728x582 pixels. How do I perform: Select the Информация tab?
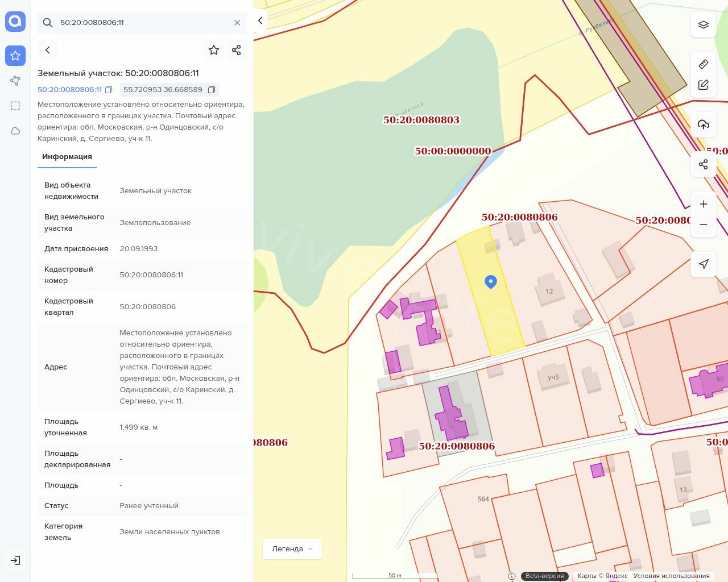[67, 157]
